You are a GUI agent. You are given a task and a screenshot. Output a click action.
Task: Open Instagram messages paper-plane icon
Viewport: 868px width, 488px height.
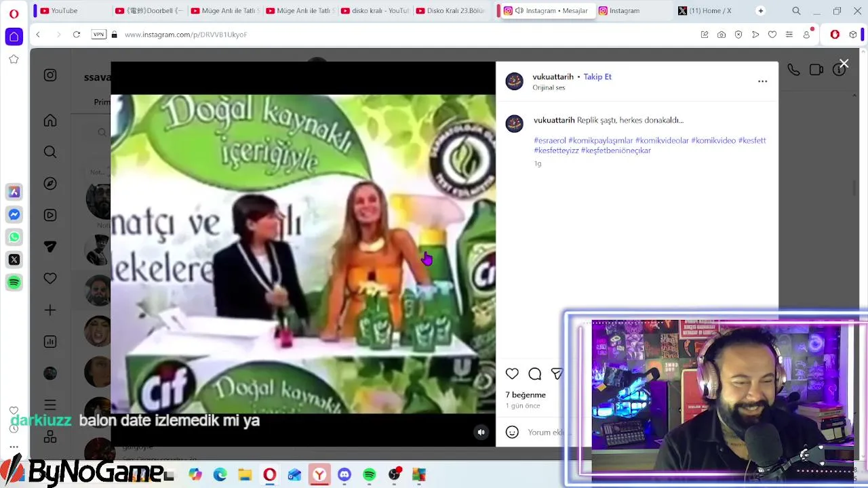50,247
